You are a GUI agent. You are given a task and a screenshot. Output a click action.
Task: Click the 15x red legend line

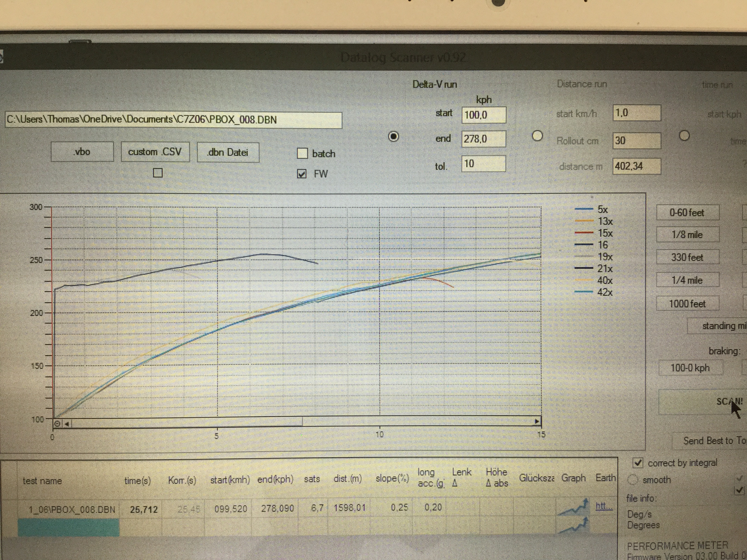[584, 233]
